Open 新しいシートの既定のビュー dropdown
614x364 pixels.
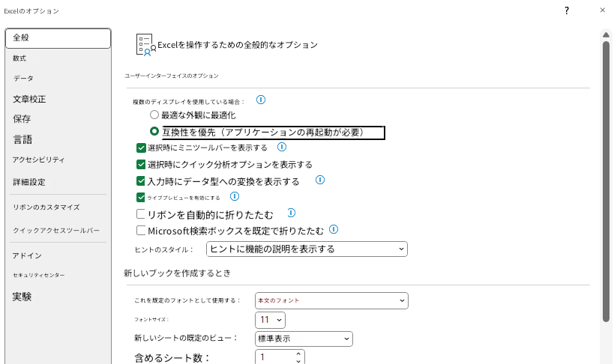pyautogui.click(x=304, y=339)
